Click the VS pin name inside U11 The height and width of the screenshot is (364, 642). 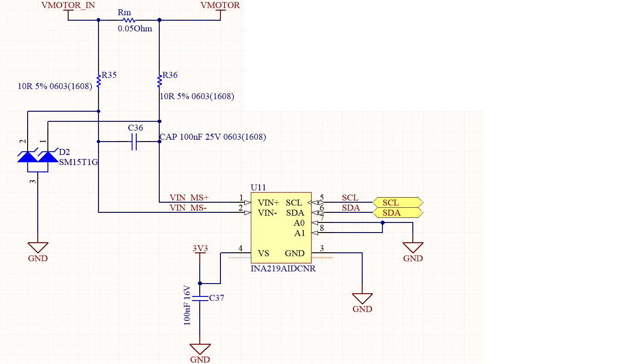(263, 253)
